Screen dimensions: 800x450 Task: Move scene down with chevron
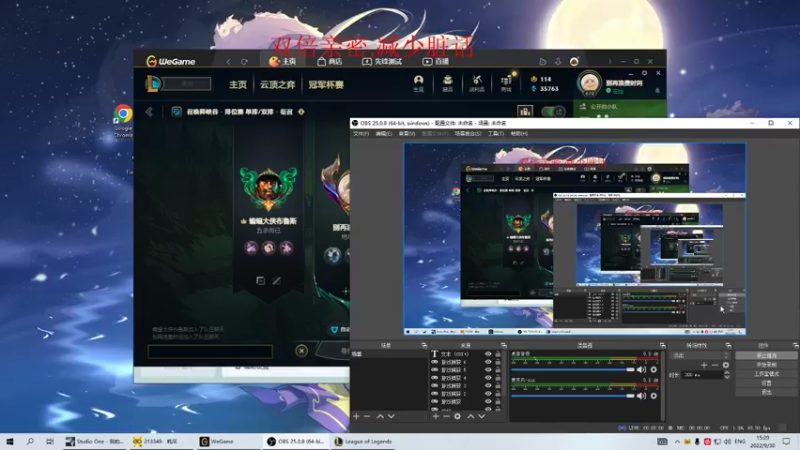(391, 416)
